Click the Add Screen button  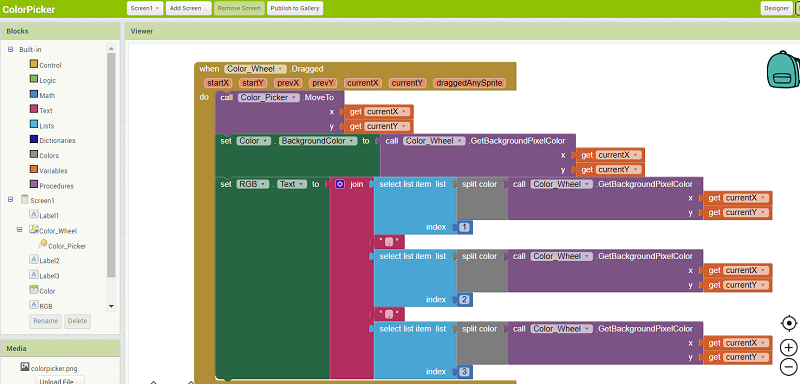(x=189, y=8)
